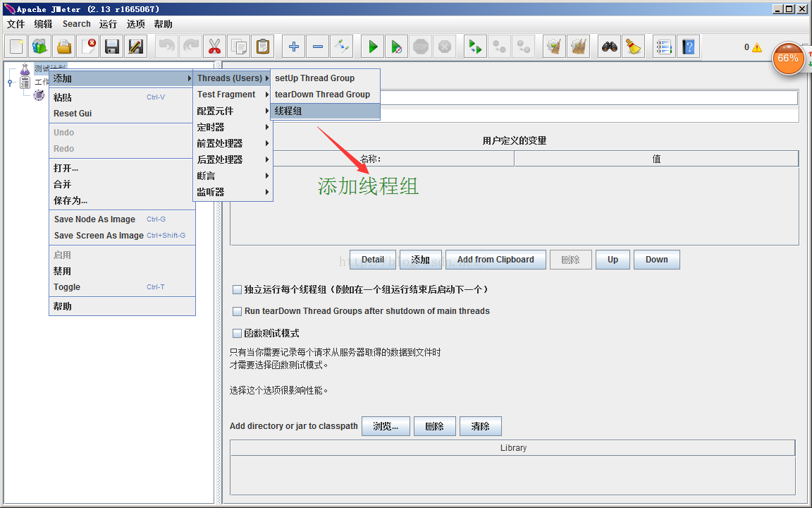Click the Clear All double-broom icon
Viewport: 812px width, 508px height.
click(x=579, y=47)
